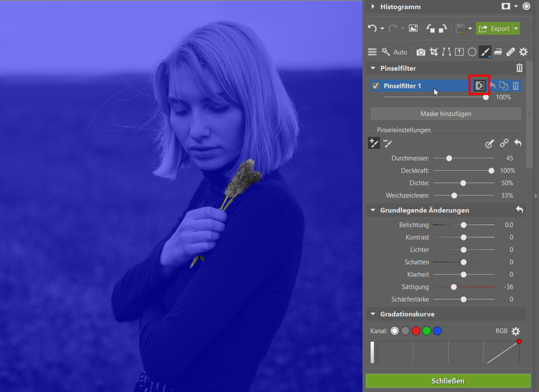The width and height of the screenshot is (539, 392).
Task: Select the gradient filter tool icon
Action: [498, 52]
